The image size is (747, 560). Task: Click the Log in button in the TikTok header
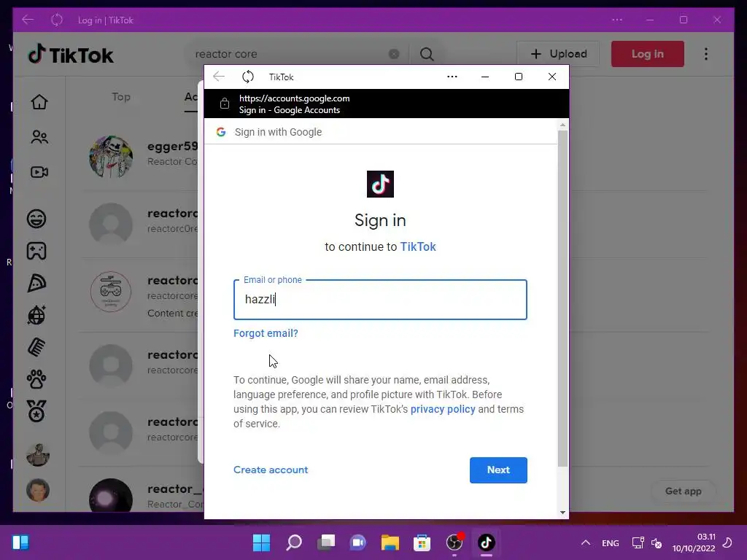648,54
